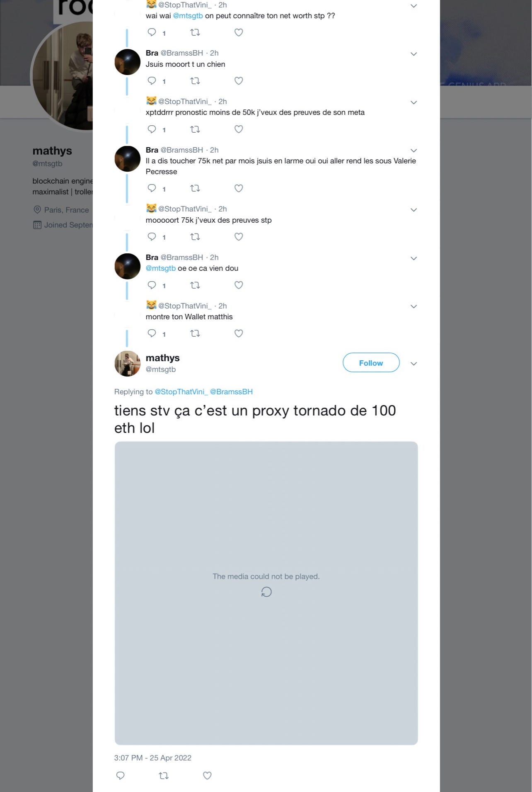Open the 3:07 PM - 25 Apr 2022 timestamp

pos(153,758)
